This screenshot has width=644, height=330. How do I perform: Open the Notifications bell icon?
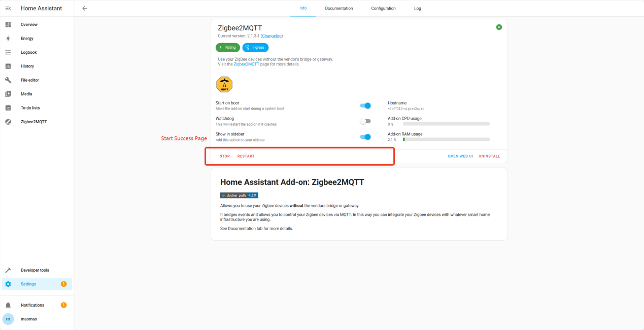(x=8, y=305)
